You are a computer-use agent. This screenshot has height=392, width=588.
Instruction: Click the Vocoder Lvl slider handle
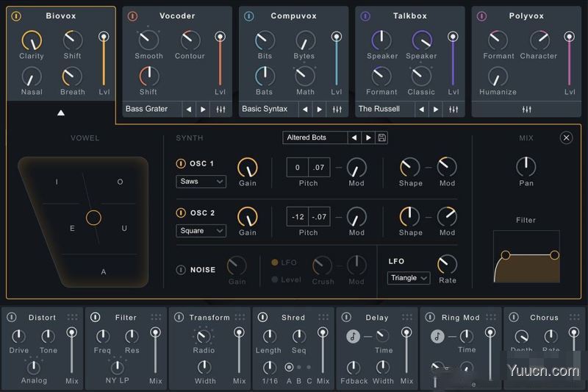click(x=220, y=36)
